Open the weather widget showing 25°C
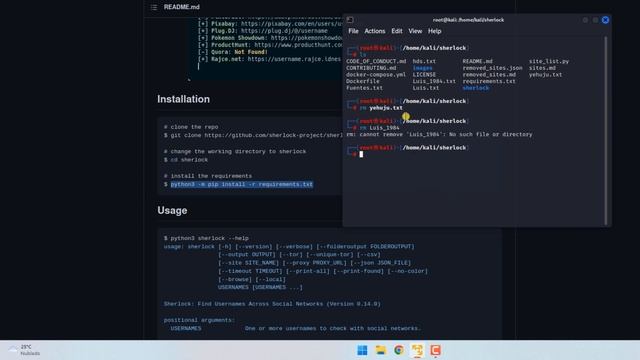The image size is (640, 360). [x=24, y=350]
